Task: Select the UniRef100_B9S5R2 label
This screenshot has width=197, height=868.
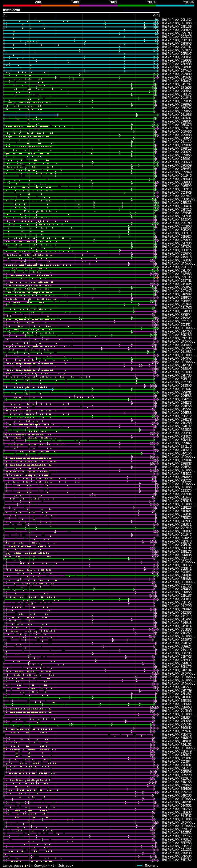Action: pyautogui.click(x=177, y=833)
